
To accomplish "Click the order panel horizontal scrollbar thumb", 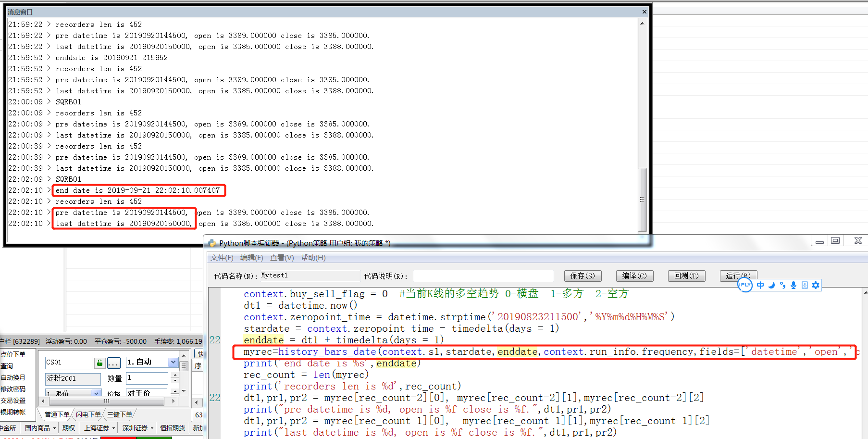I will click(x=106, y=401).
